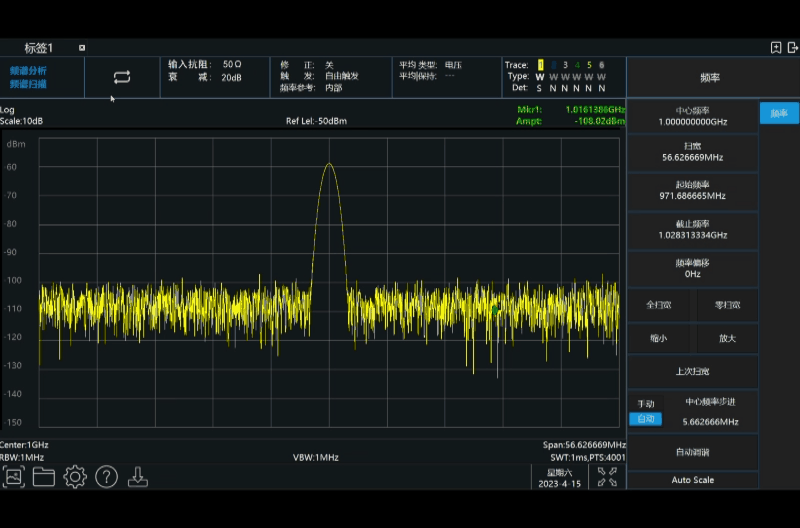Click the add-window icon at top right

click(x=775, y=47)
